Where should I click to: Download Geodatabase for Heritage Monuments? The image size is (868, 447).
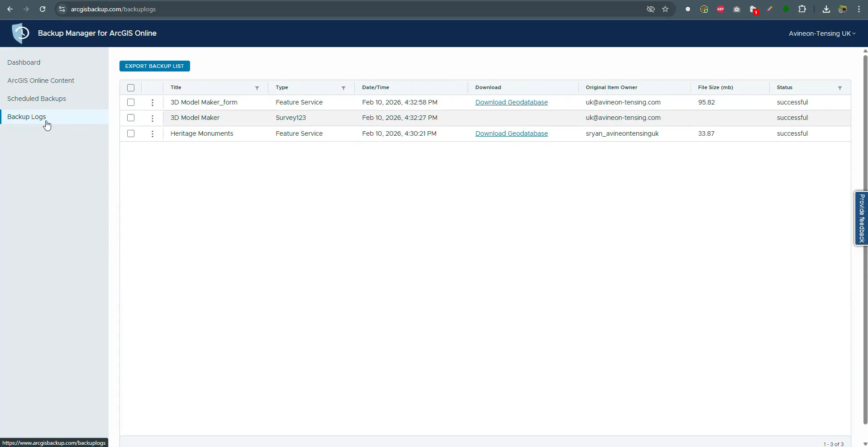point(511,133)
